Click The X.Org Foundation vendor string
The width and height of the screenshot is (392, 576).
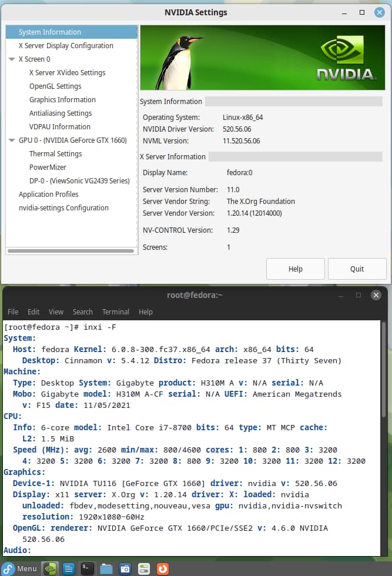click(x=261, y=201)
